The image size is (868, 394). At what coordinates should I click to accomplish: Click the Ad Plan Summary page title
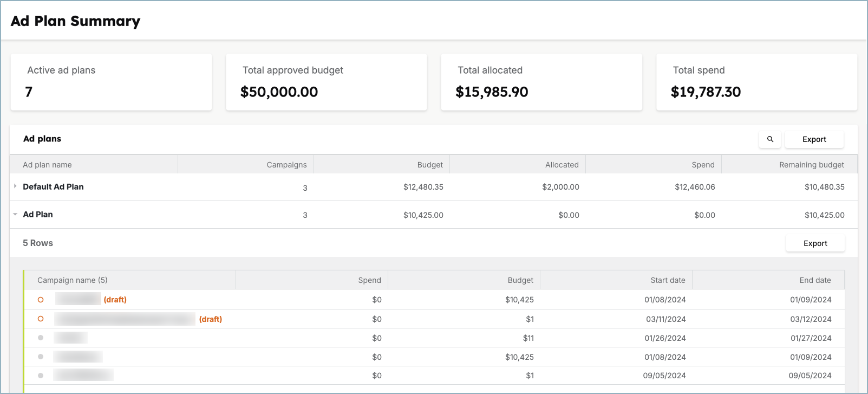(x=75, y=21)
